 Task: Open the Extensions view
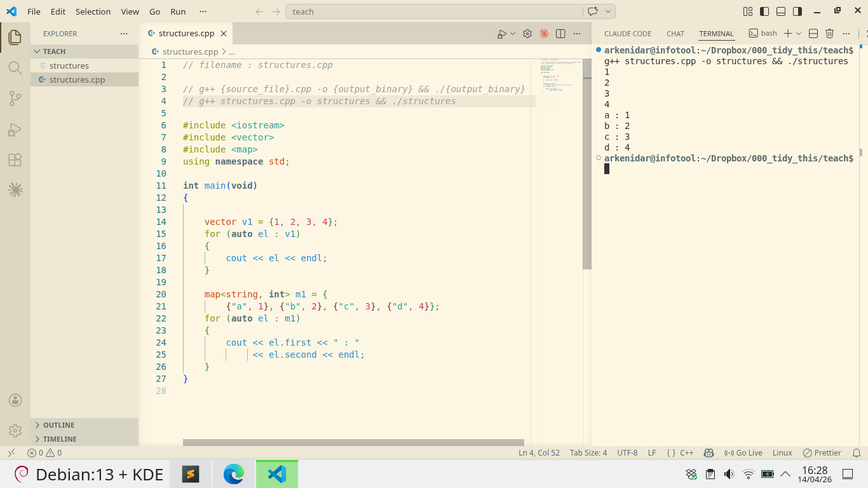tap(15, 159)
